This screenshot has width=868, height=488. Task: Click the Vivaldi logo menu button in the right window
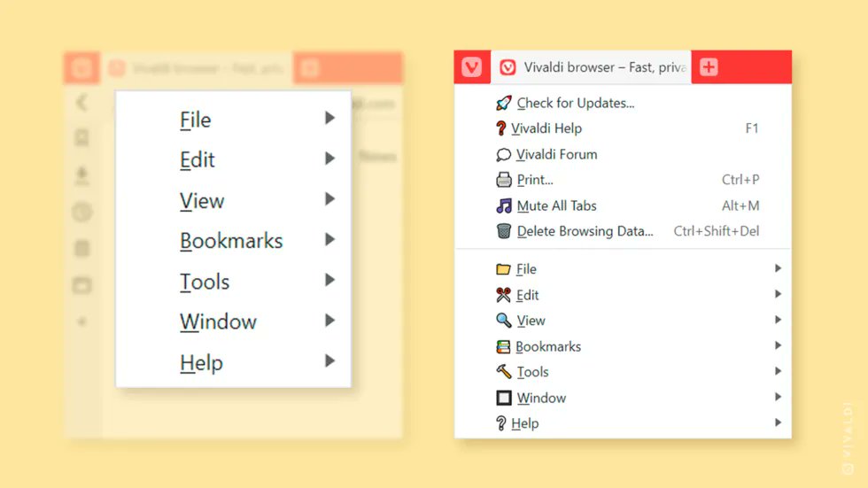tap(471, 67)
